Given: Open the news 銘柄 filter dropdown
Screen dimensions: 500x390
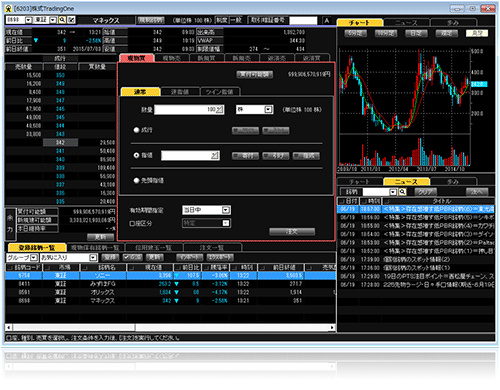Looking at the screenshot, I should click(393, 192).
